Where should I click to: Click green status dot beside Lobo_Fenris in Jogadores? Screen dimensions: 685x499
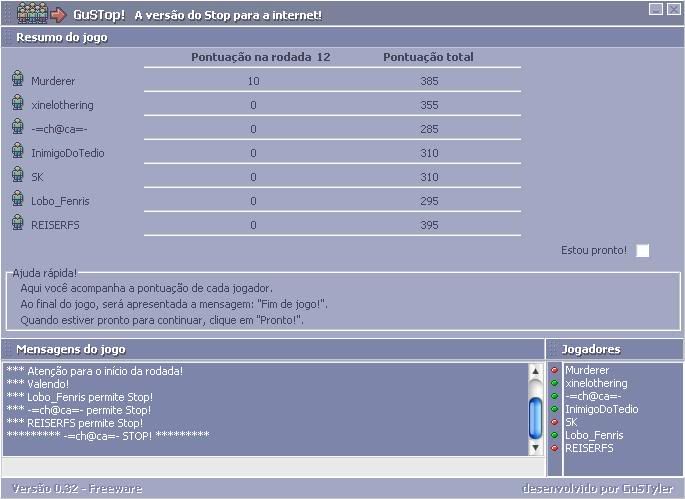pos(555,435)
